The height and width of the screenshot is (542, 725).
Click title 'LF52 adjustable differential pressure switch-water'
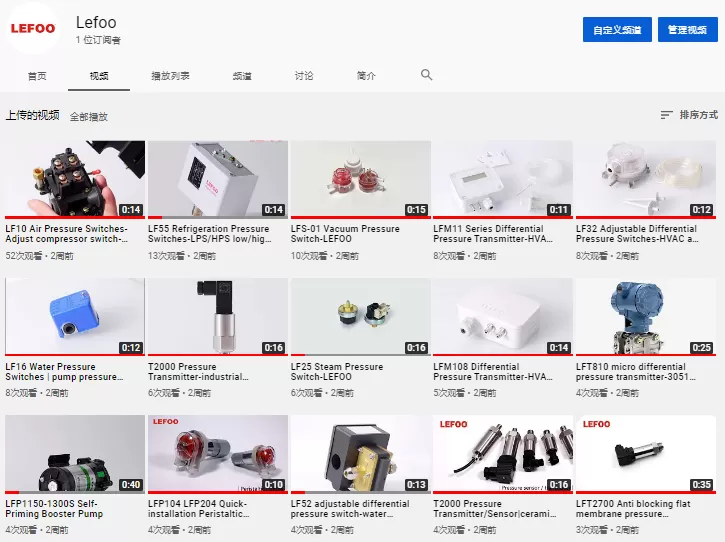(x=350, y=509)
